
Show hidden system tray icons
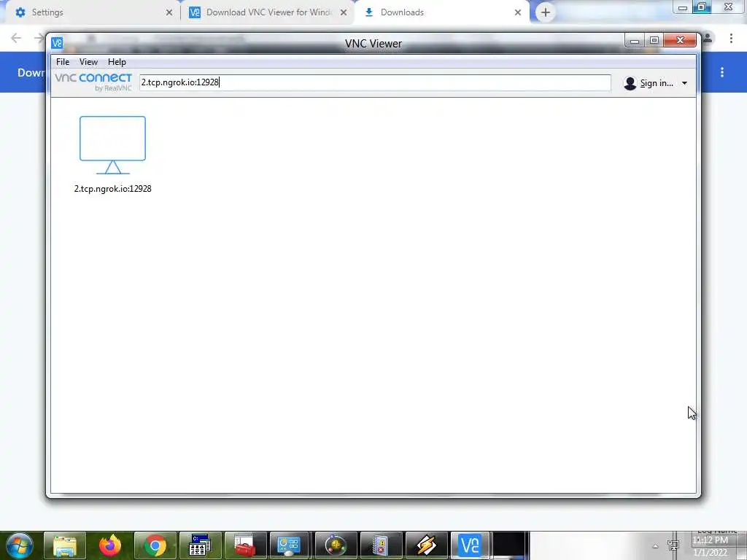pos(656,546)
